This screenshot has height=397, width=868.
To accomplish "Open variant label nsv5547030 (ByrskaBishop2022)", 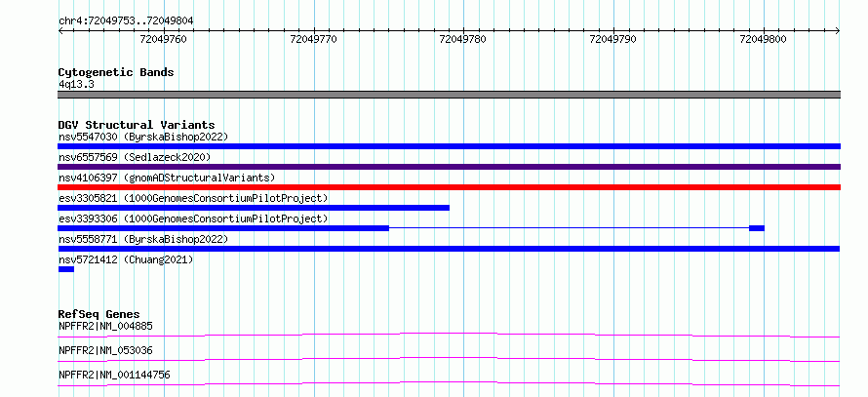I will coord(142,137).
